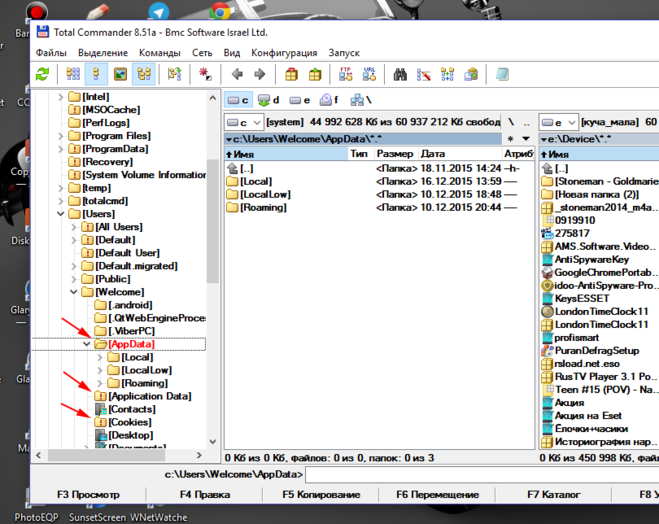The width and height of the screenshot is (659, 524).
Task: Collapse the AppData folder in tree
Action: point(87,344)
